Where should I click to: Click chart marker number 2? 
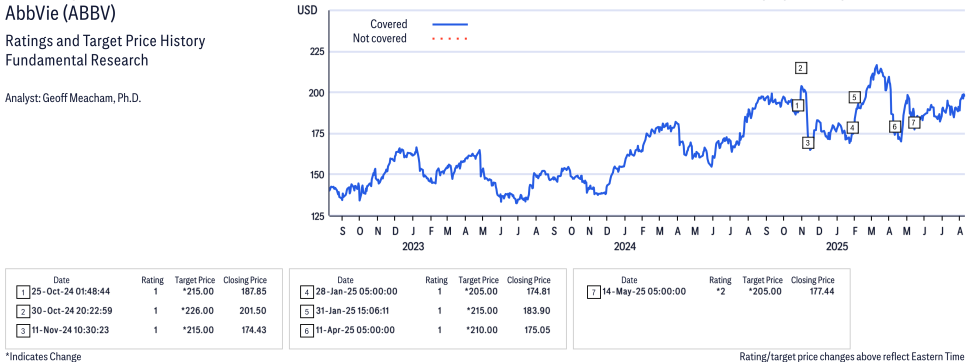click(x=801, y=68)
